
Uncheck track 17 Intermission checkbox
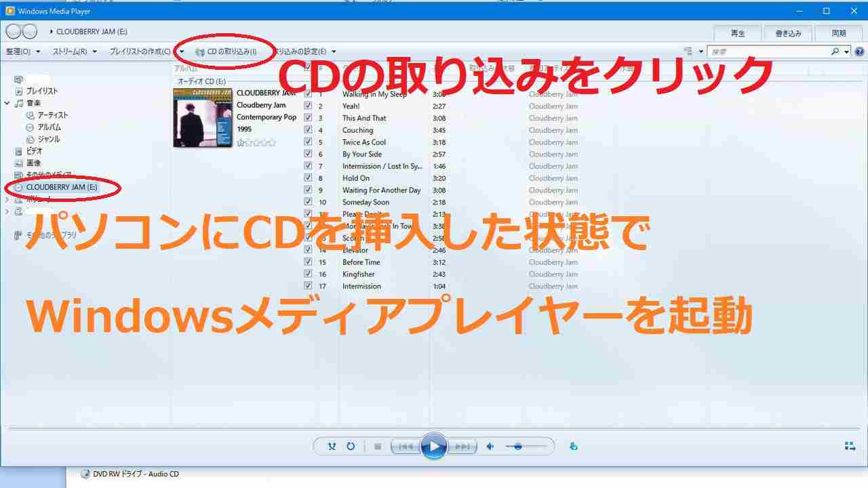click(308, 286)
